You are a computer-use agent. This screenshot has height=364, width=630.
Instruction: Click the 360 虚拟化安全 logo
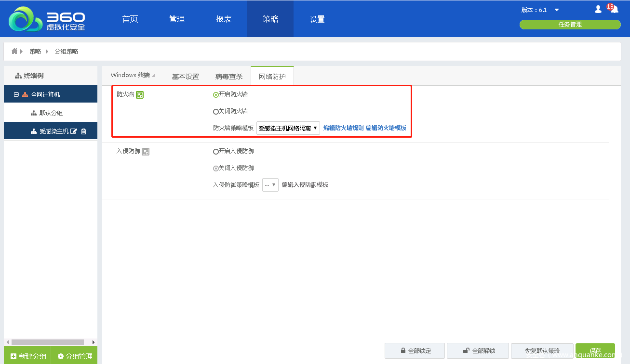coord(47,19)
